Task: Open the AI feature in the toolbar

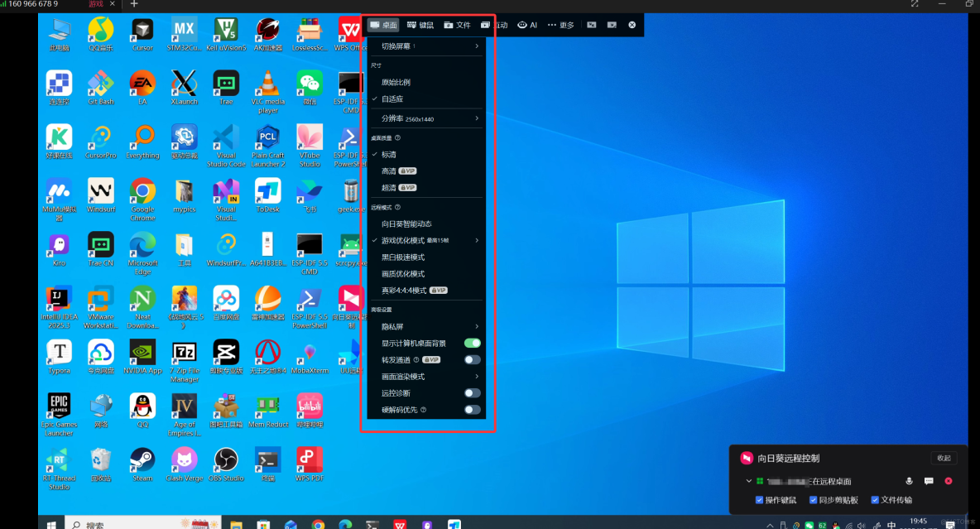Action: (x=527, y=24)
